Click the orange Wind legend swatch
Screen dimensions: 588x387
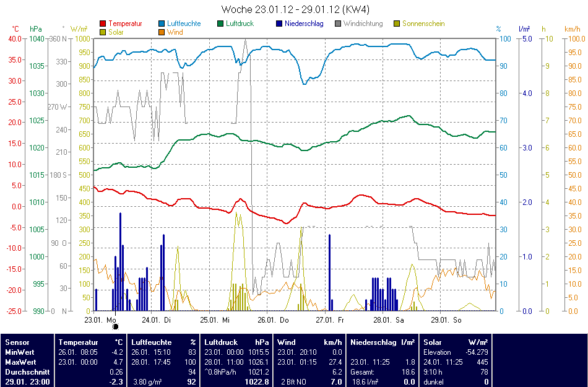tap(162, 32)
